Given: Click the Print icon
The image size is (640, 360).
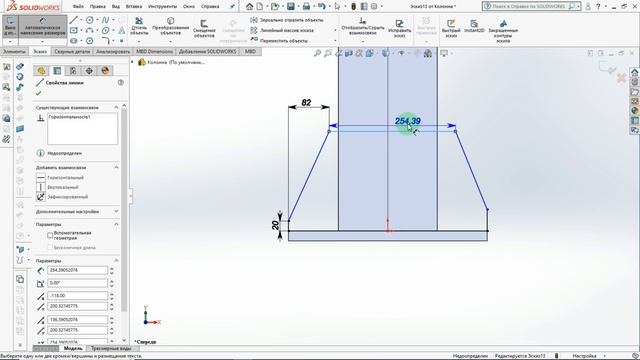Looking at the screenshot, I should tap(306, 7).
